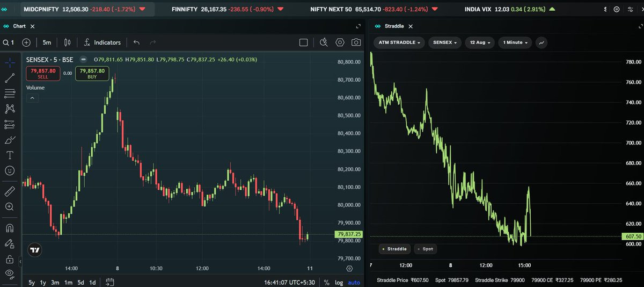Select the ruler measure tool
The width and height of the screenshot is (644, 287).
10,191
